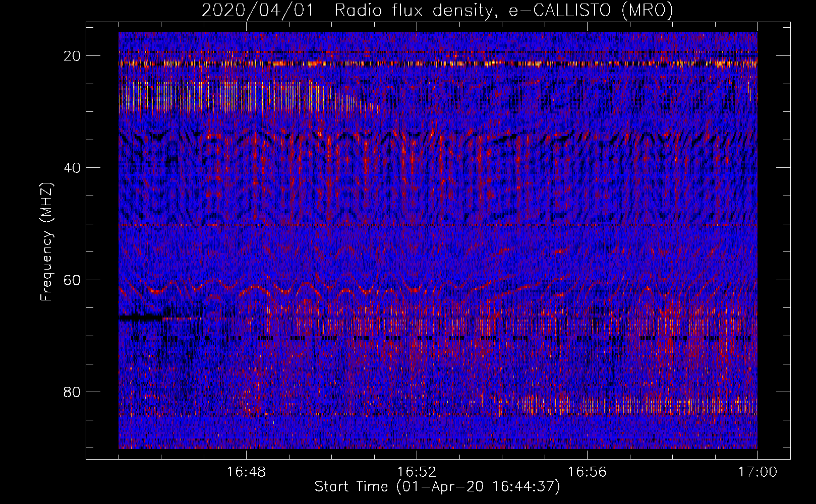Screen dimensions: 816x504
Task: Click the '16:48' time tick label
Action: (x=246, y=472)
